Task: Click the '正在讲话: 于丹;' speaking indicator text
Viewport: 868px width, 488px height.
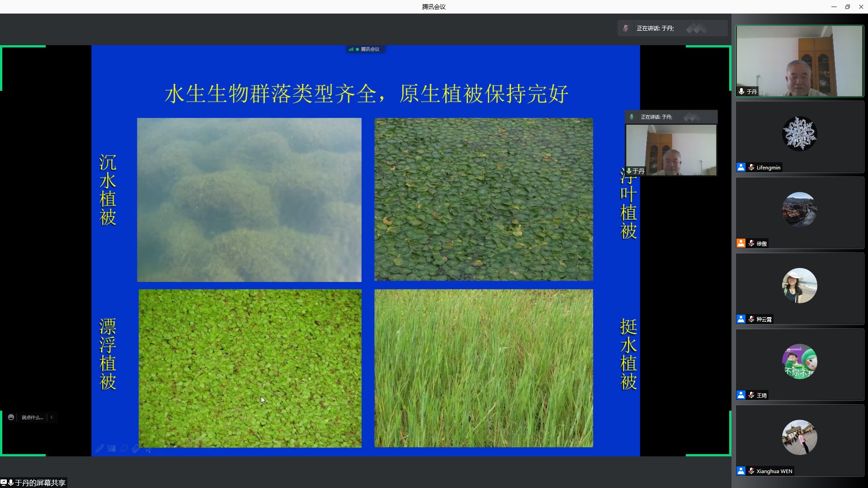Action: (x=655, y=28)
